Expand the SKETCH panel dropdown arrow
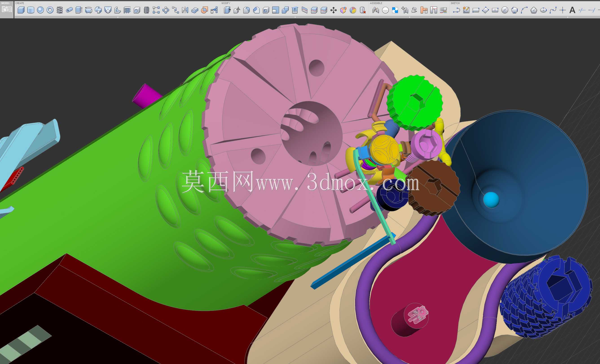The image size is (600, 364). pyautogui.click(x=568, y=17)
